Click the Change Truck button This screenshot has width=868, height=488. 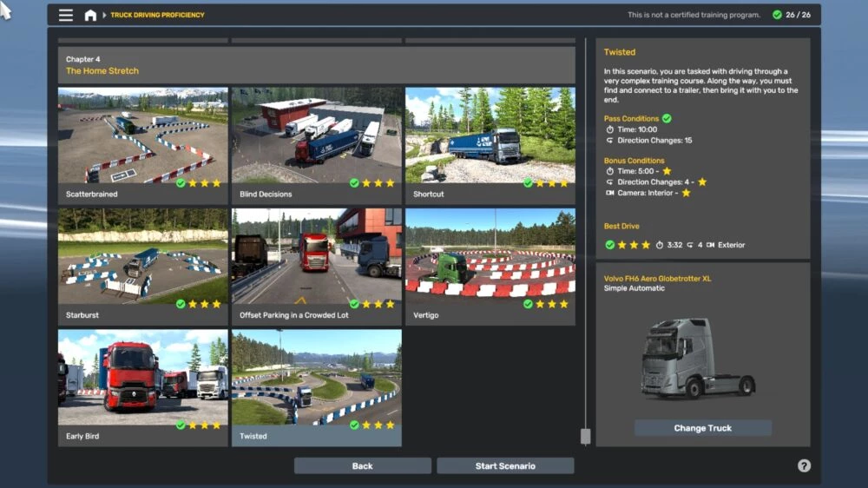(702, 428)
